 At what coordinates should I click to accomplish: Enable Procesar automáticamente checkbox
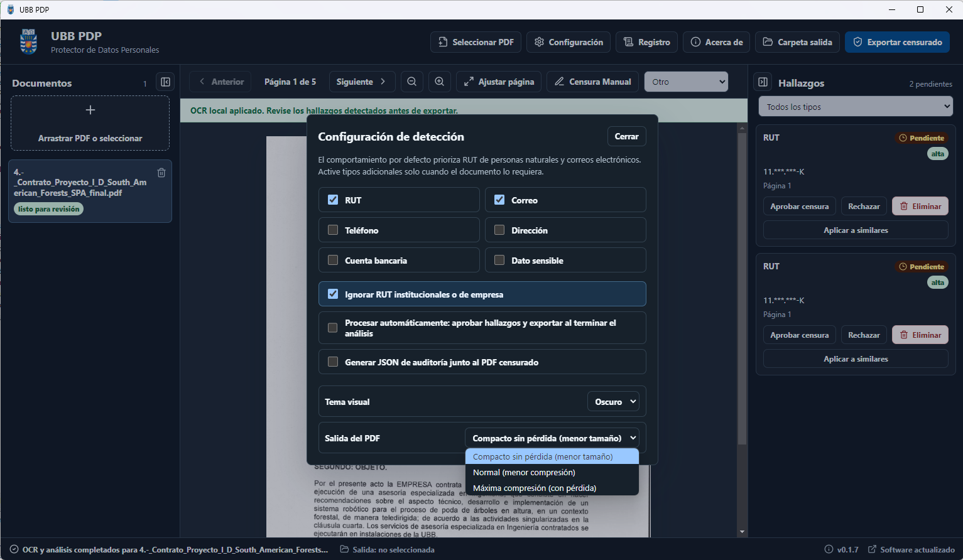333,328
